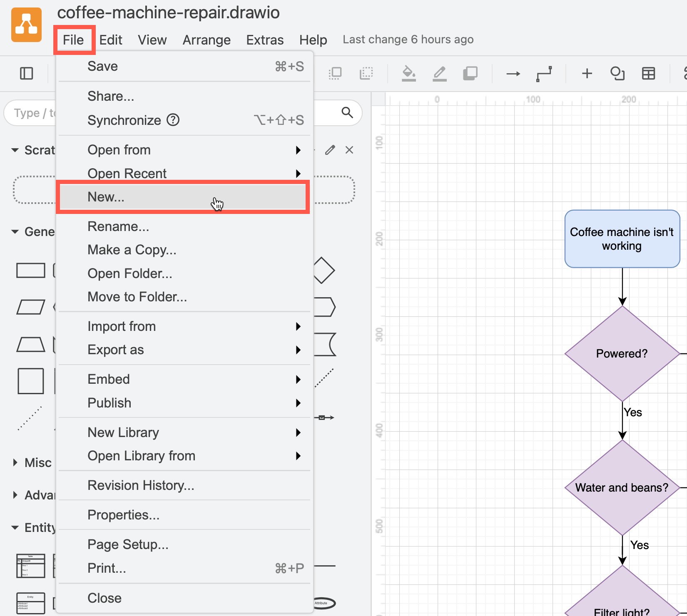The height and width of the screenshot is (616, 687).
Task: Click the To Back toolbar icon
Action: pyautogui.click(x=366, y=74)
